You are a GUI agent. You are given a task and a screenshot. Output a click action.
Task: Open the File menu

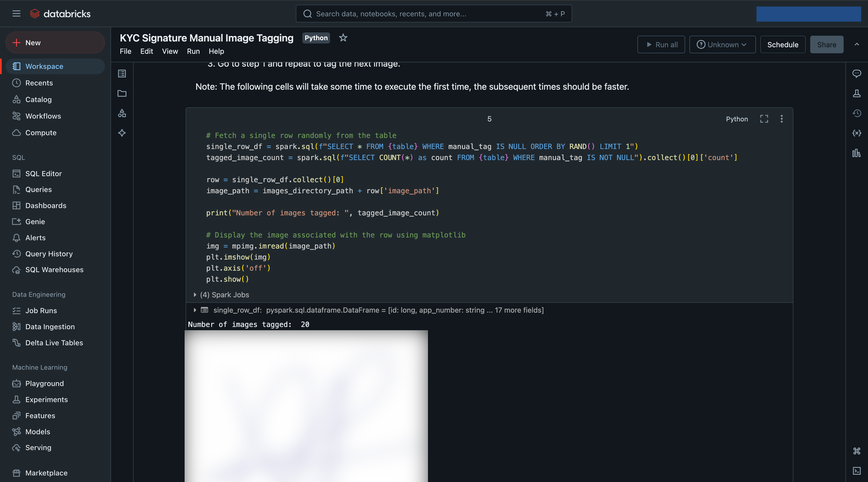[125, 51]
